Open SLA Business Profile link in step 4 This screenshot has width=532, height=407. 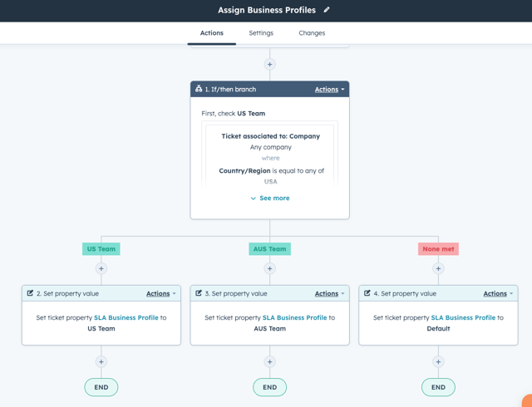coord(463,318)
